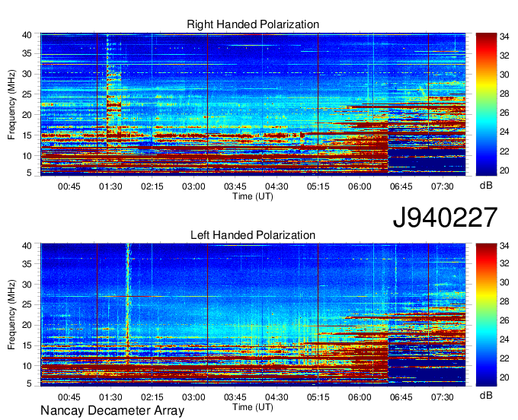Viewport: 518px width, 420px height.
Task: Click the "dB" unit under Right Handed colorbar
Action: pos(486,186)
